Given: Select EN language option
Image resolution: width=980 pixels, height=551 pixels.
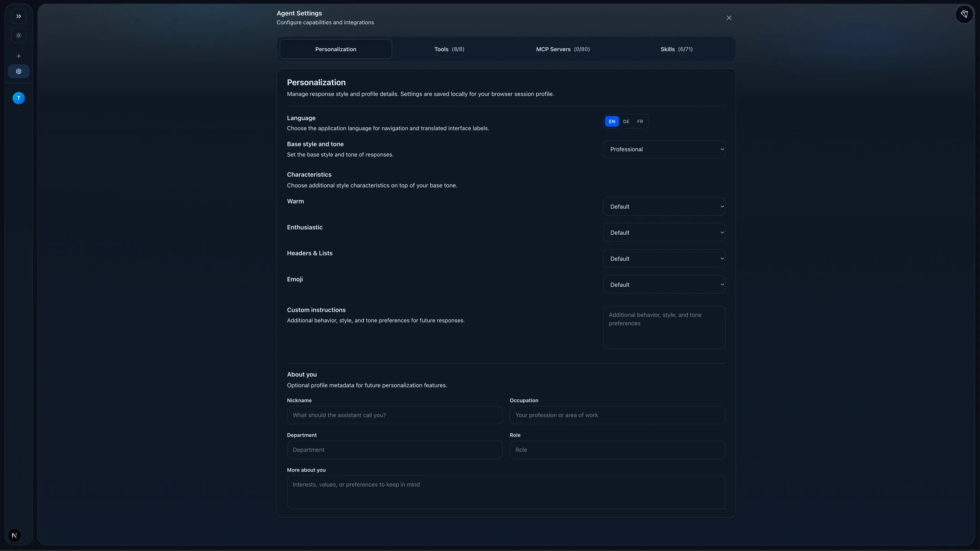Looking at the screenshot, I should pyautogui.click(x=612, y=122).
